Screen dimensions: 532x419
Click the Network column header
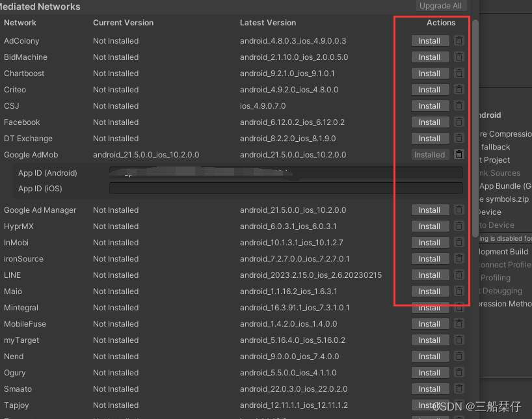[x=20, y=23]
